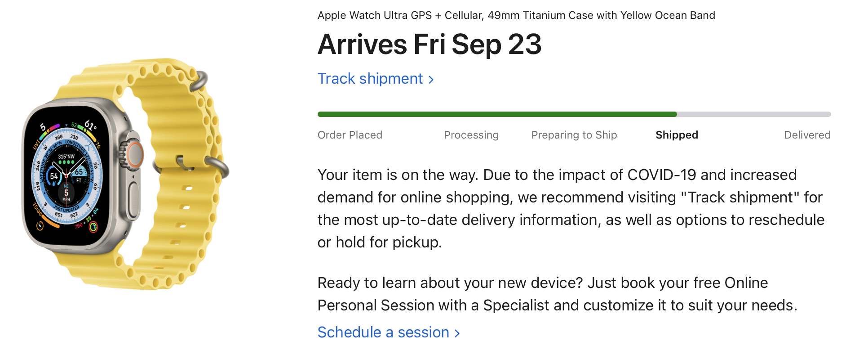Open the Schedule a session link

pyautogui.click(x=383, y=332)
